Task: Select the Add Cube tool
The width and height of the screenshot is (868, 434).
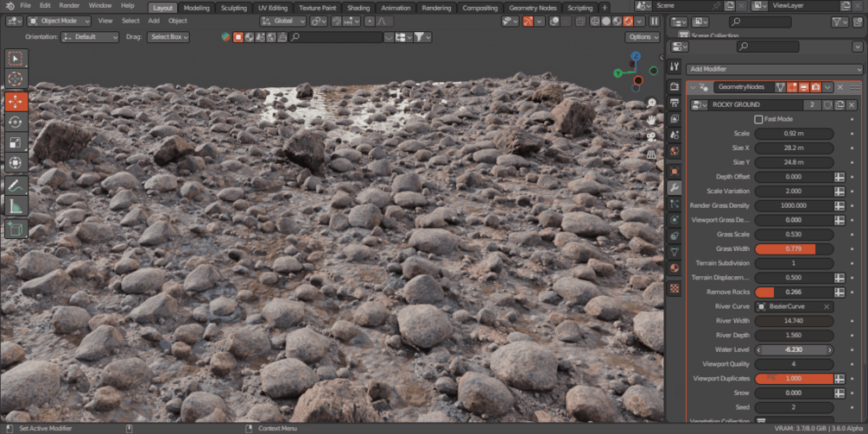Action: (x=16, y=229)
